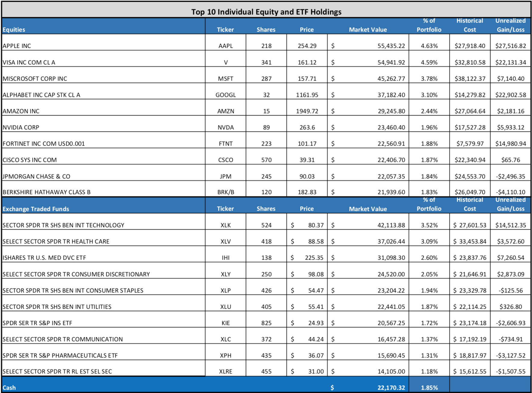Screen dimensions: 532x393
Task: Select Amazon's price 1949.72
Action: tap(307, 111)
